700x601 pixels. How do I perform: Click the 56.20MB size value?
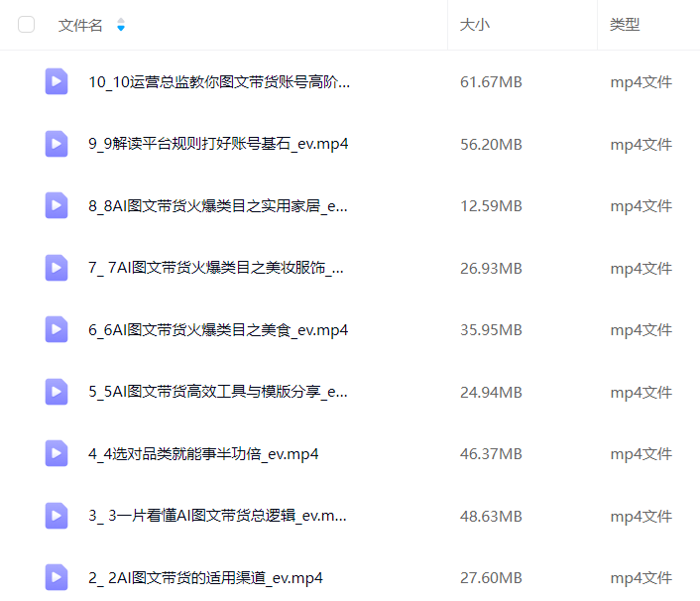tap(491, 144)
